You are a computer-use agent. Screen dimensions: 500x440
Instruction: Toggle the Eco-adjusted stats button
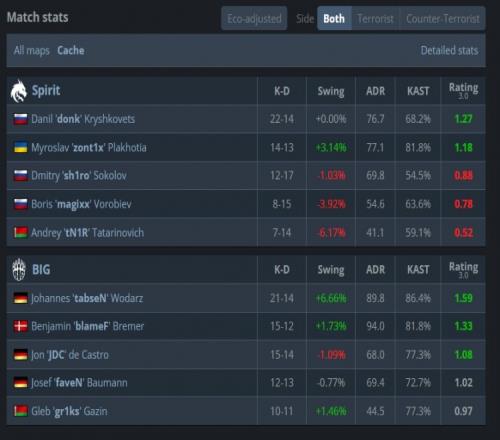254,19
